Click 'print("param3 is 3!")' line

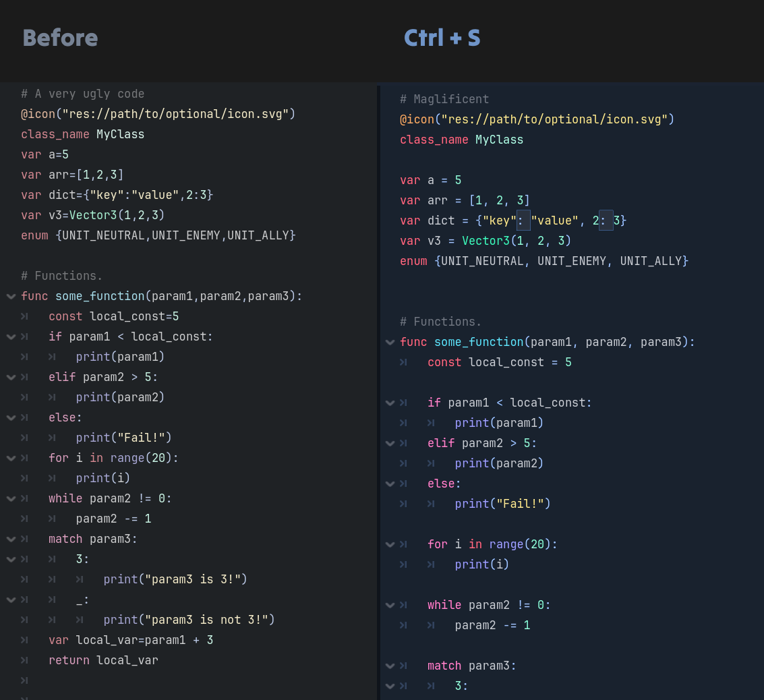tap(175, 580)
